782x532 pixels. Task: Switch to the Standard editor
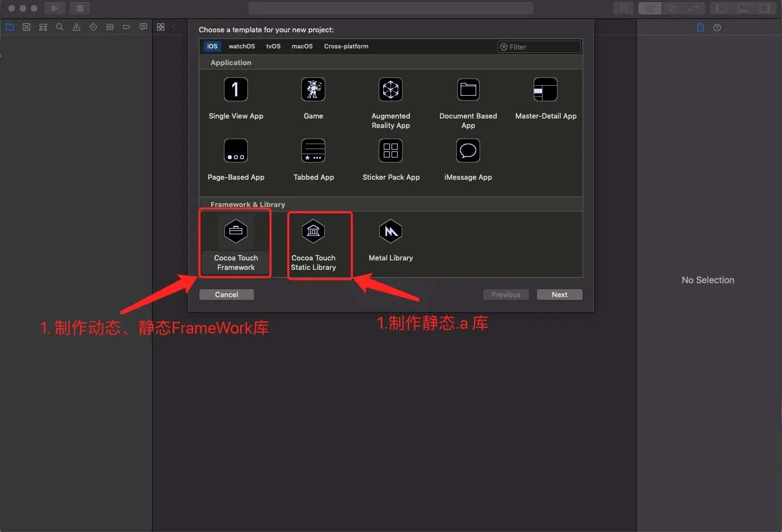click(x=649, y=8)
